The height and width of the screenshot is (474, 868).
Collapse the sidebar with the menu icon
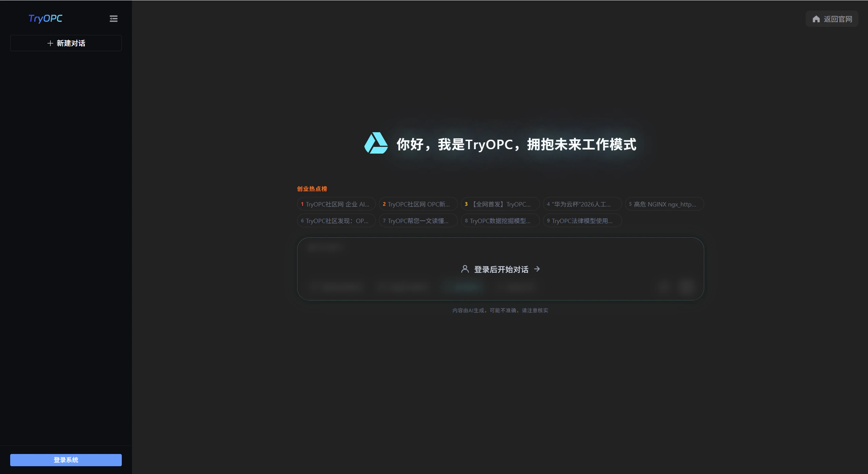click(114, 19)
